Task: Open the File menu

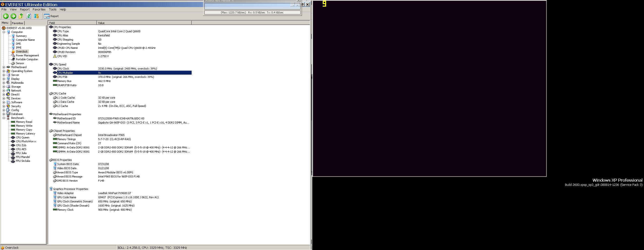Action: [4, 10]
